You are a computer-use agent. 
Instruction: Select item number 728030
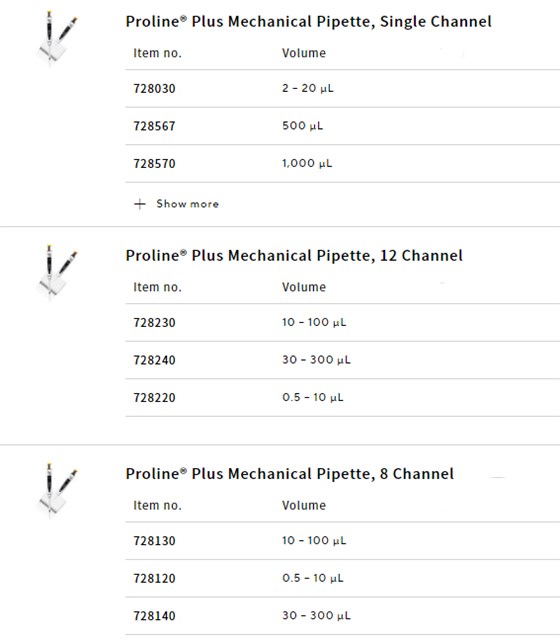154,89
